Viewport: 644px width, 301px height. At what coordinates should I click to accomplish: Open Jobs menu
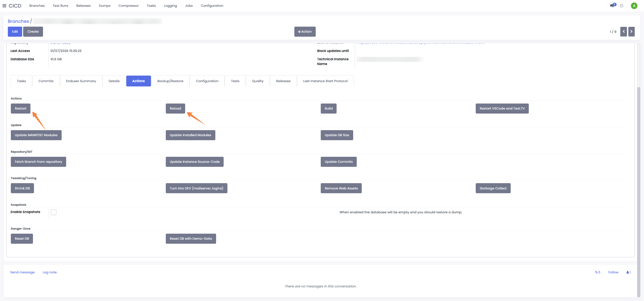[x=189, y=6]
